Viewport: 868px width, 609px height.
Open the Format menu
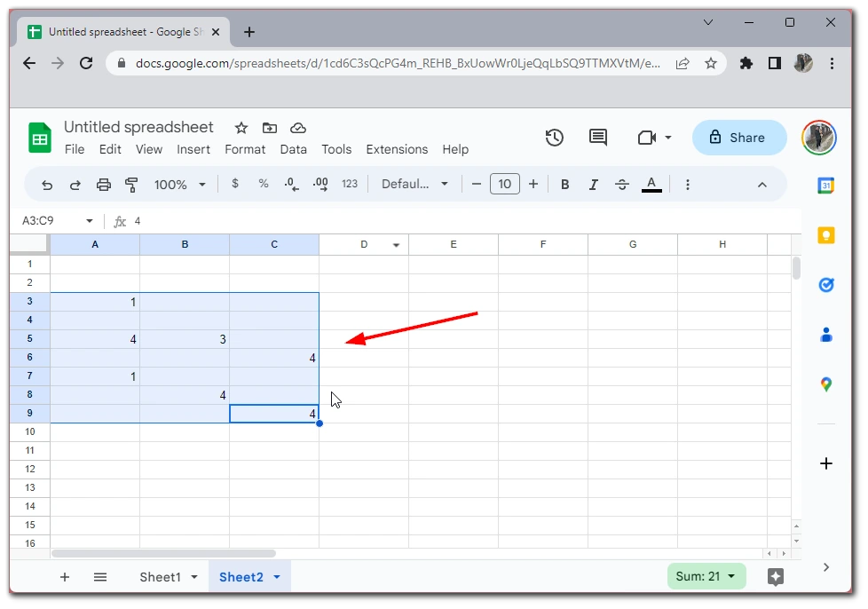click(x=245, y=149)
